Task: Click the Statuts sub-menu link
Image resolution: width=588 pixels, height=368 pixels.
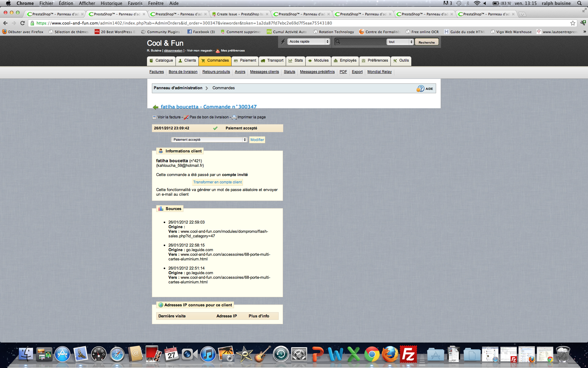Action: tap(289, 72)
